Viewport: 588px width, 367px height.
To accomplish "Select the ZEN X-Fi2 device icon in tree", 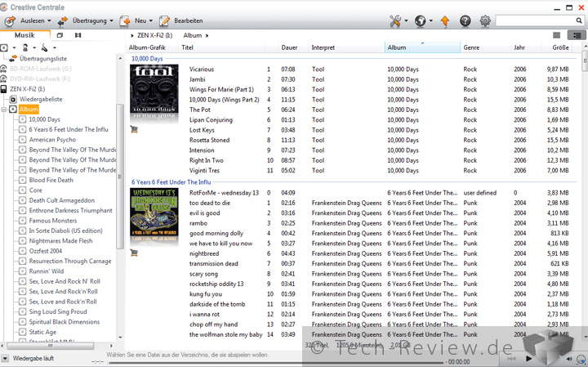I will (x=5, y=89).
